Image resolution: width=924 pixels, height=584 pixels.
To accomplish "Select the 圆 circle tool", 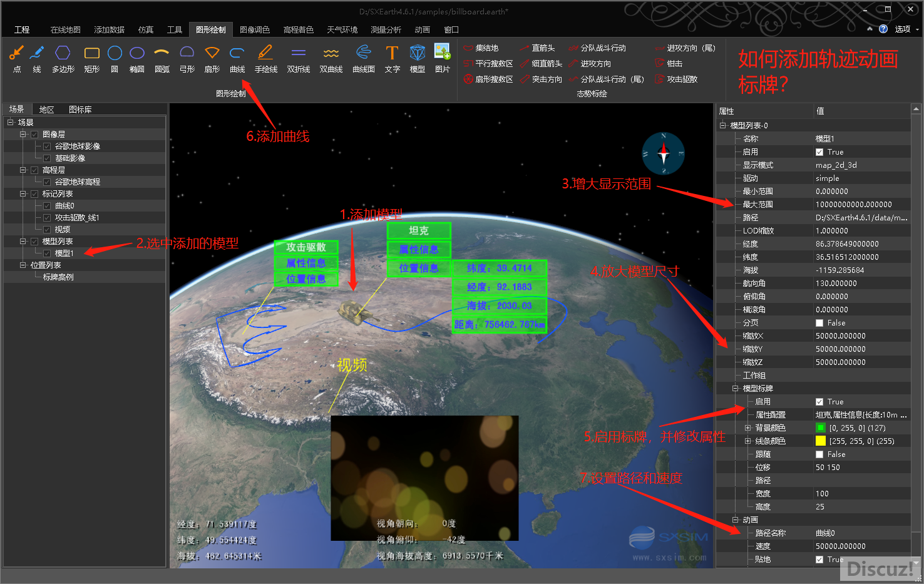I will (115, 58).
